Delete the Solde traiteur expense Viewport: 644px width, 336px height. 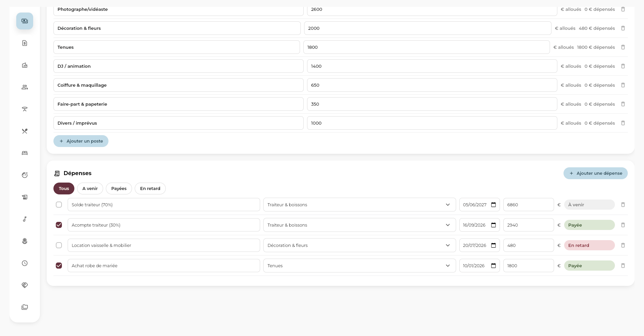pyautogui.click(x=623, y=205)
